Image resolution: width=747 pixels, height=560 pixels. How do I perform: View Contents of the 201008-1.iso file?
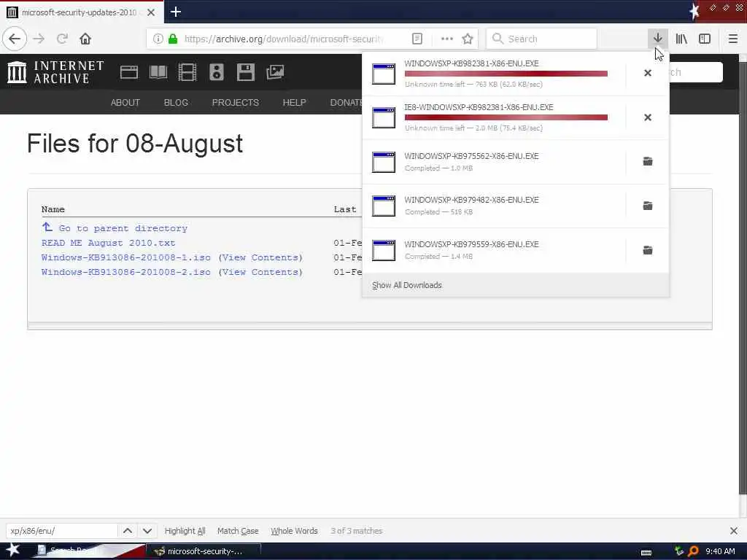[260, 257]
